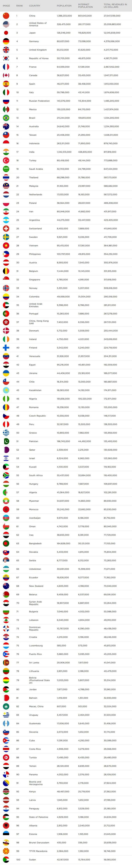The width and height of the screenshot is (132, 868).
Task: Click the Sudan flag icon at rank 100
Action: tap(6, 860)
